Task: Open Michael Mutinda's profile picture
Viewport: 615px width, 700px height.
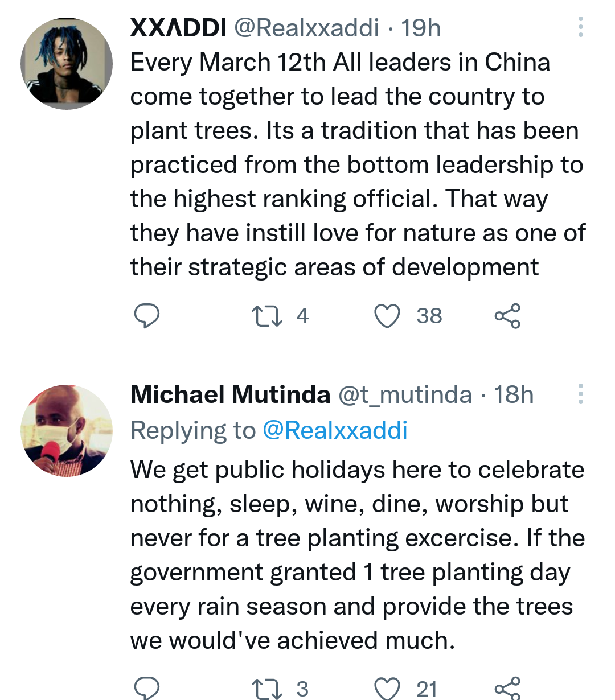Action: (x=67, y=430)
